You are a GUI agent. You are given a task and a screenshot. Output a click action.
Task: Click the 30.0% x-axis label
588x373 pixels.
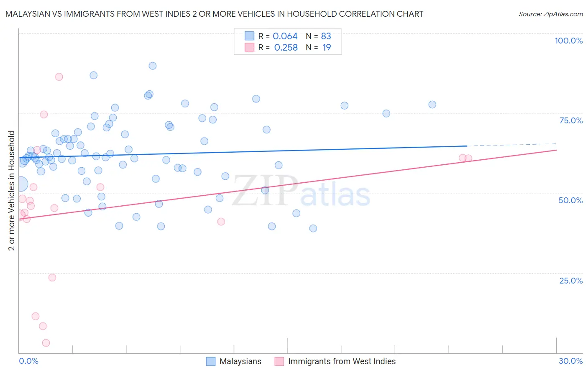(x=570, y=361)
